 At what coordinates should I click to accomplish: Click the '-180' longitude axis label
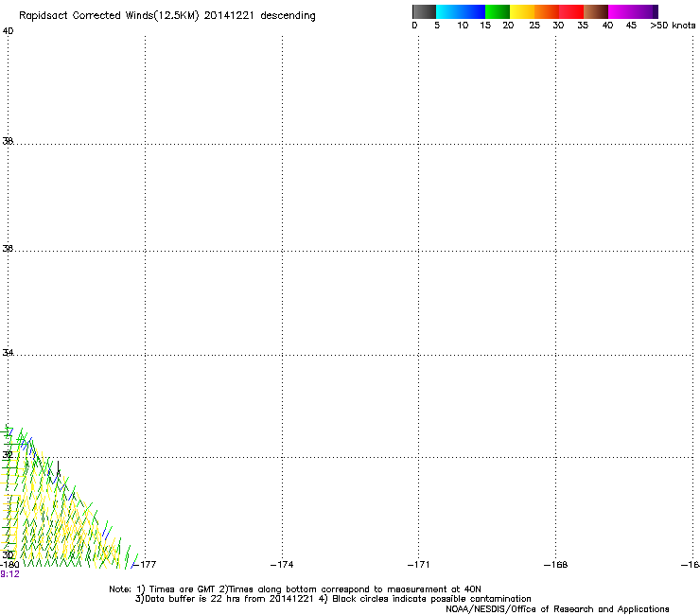tap(9, 565)
